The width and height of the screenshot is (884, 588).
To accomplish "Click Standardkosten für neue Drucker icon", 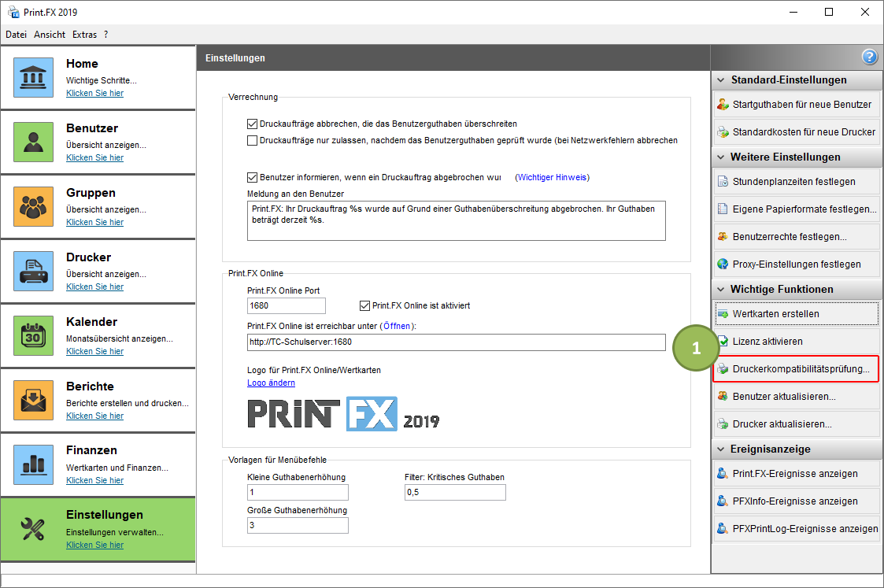I will coord(723,132).
